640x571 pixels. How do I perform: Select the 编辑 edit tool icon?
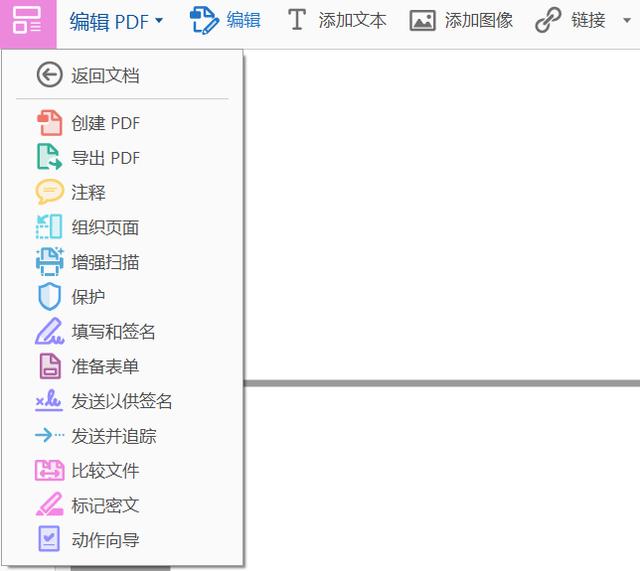[x=204, y=20]
